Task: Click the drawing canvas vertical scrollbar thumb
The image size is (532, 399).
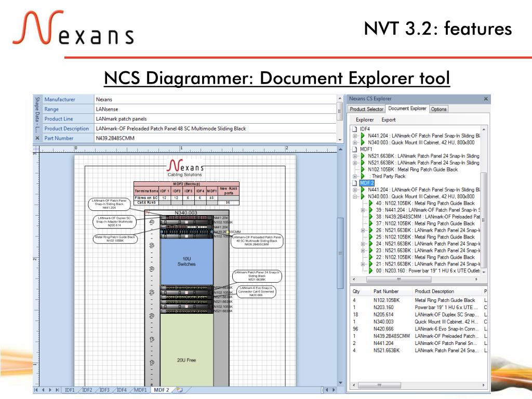Action: pyautogui.click(x=340, y=253)
